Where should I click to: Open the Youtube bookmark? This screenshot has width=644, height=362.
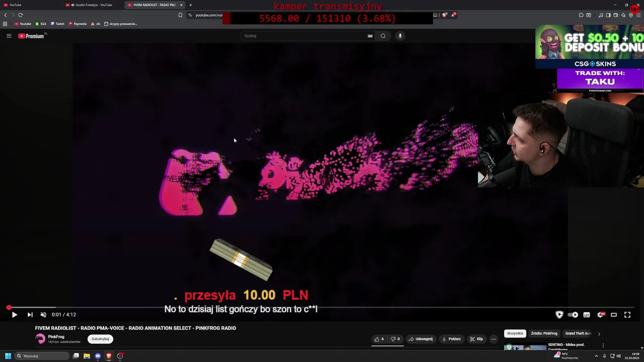coord(23,24)
